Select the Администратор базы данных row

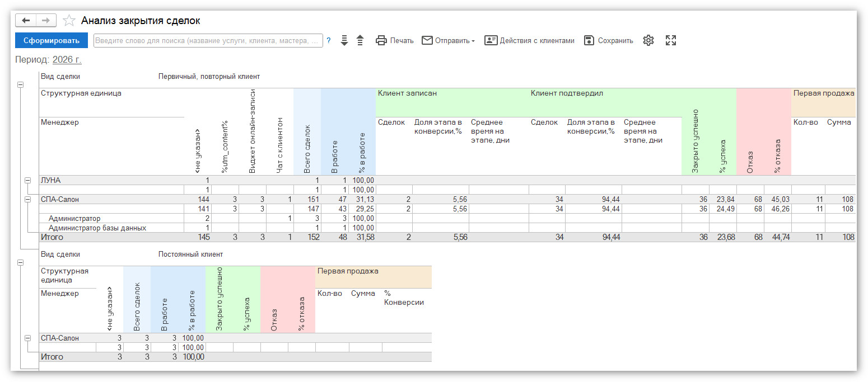click(97, 228)
